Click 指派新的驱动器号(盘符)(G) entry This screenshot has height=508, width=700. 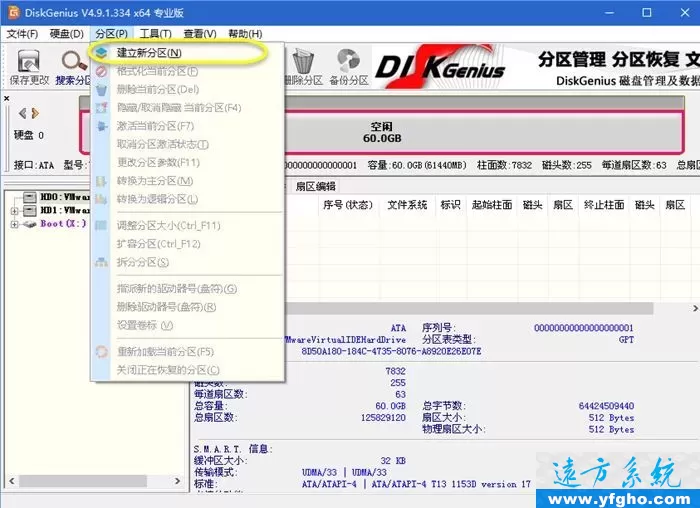188,289
